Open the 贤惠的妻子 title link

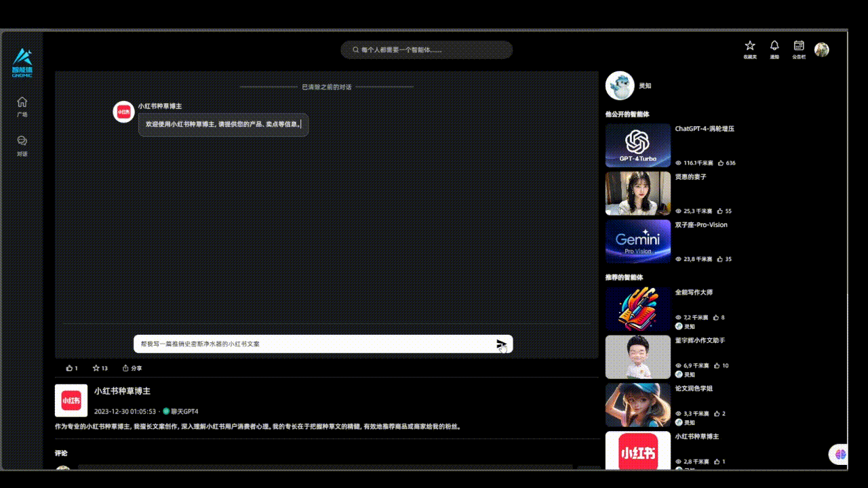click(x=690, y=177)
